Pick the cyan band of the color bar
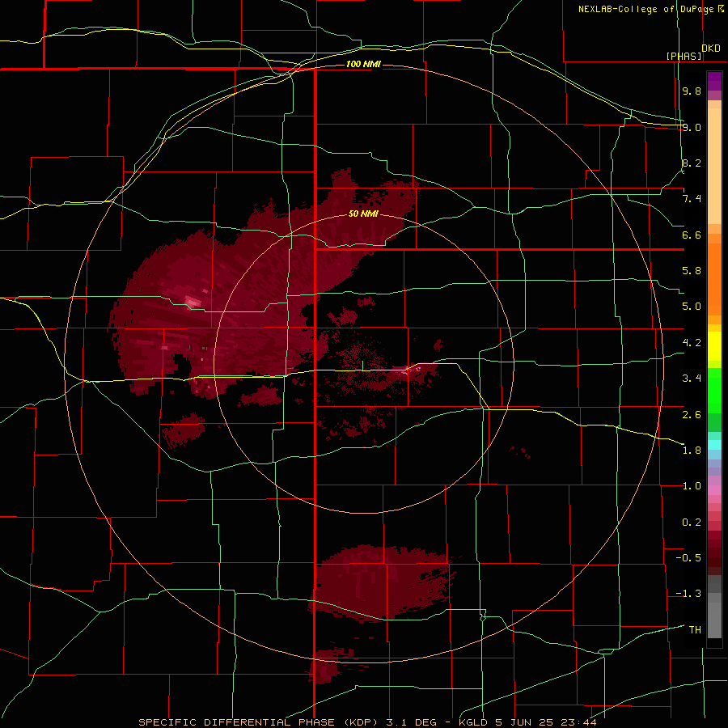Viewport: 728px width, 728px height. pos(714,445)
